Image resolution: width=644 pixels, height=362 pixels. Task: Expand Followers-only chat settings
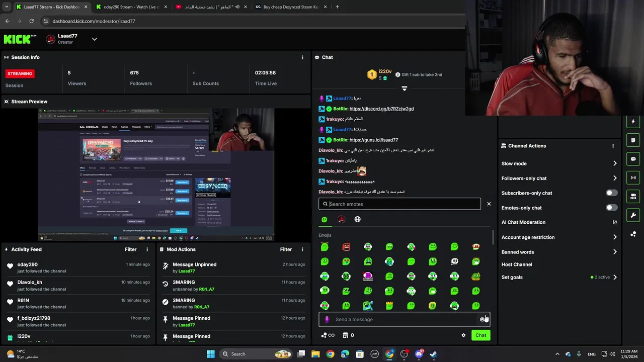(615, 178)
